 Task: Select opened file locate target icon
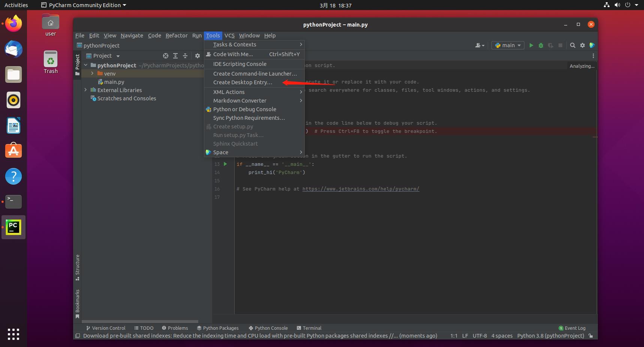point(165,56)
